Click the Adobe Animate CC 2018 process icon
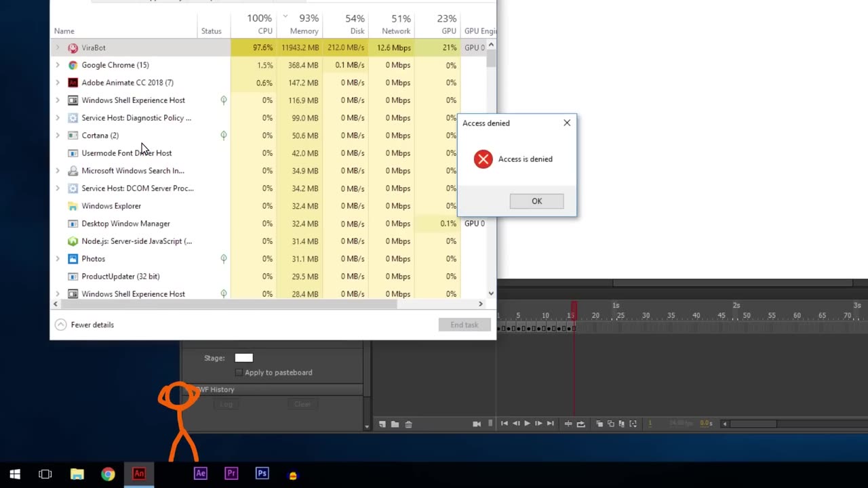Screen dimensions: 868x488 [x=73, y=83]
